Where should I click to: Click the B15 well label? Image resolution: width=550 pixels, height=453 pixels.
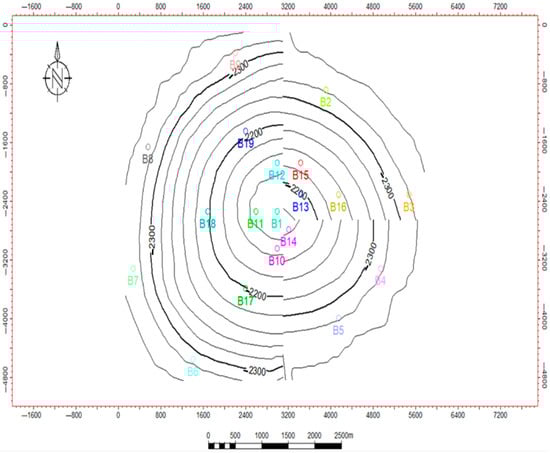click(300, 175)
